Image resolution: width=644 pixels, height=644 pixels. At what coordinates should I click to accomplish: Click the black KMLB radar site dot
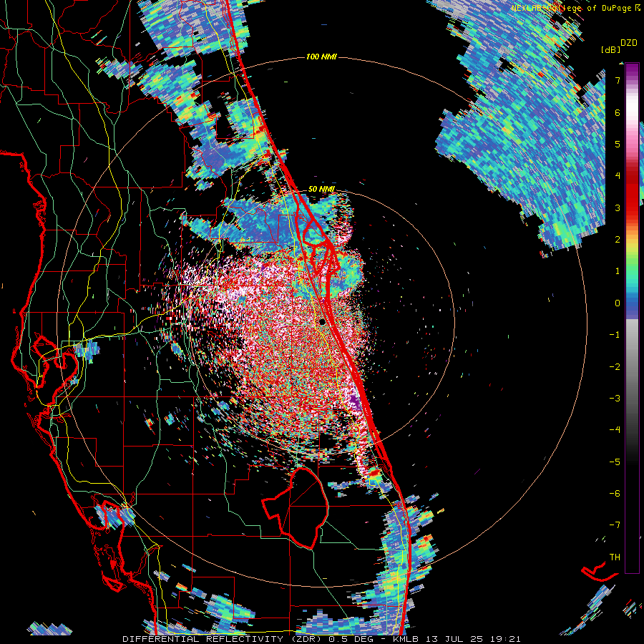(x=323, y=321)
